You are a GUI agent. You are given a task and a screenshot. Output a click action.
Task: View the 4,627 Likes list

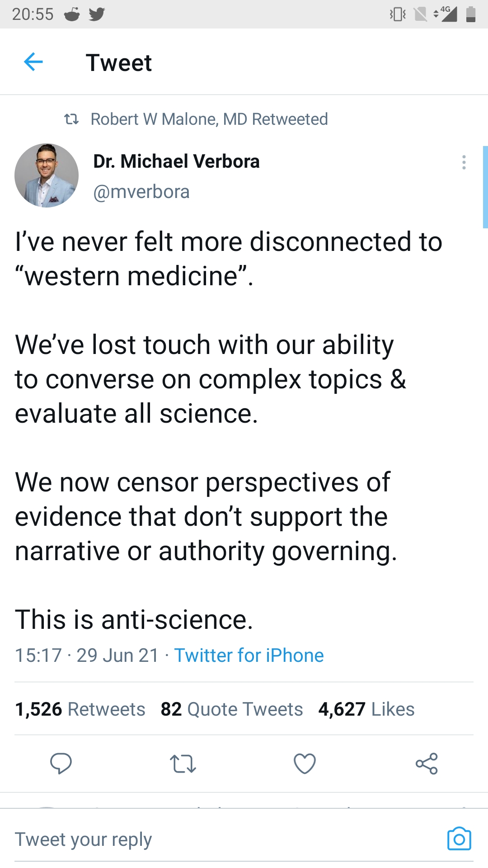(x=366, y=709)
